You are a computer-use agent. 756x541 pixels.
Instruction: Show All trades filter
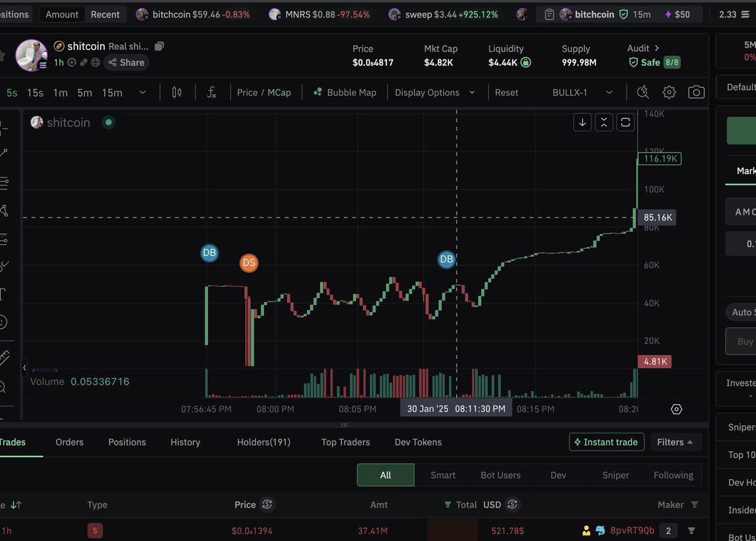[386, 475]
